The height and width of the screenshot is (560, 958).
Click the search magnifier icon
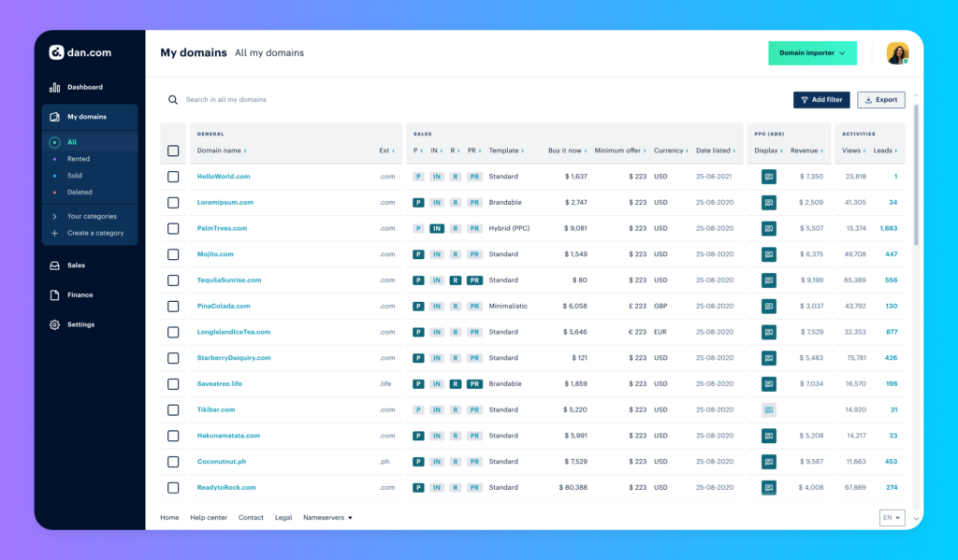tap(172, 99)
